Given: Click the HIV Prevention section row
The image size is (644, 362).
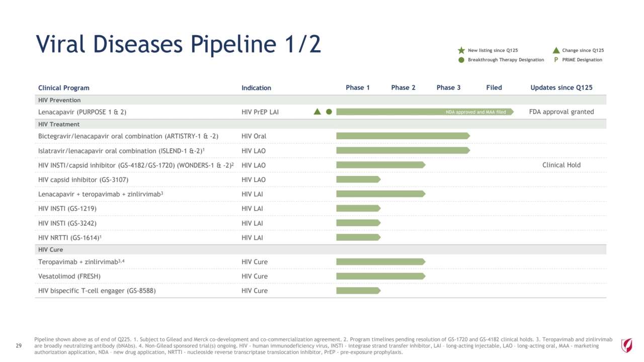Looking at the screenshot, I should (320, 100).
